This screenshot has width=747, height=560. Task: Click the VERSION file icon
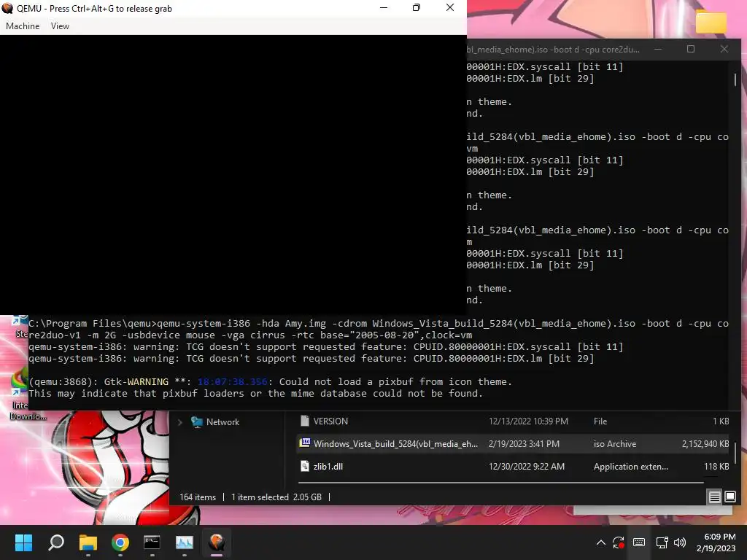tap(305, 421)
